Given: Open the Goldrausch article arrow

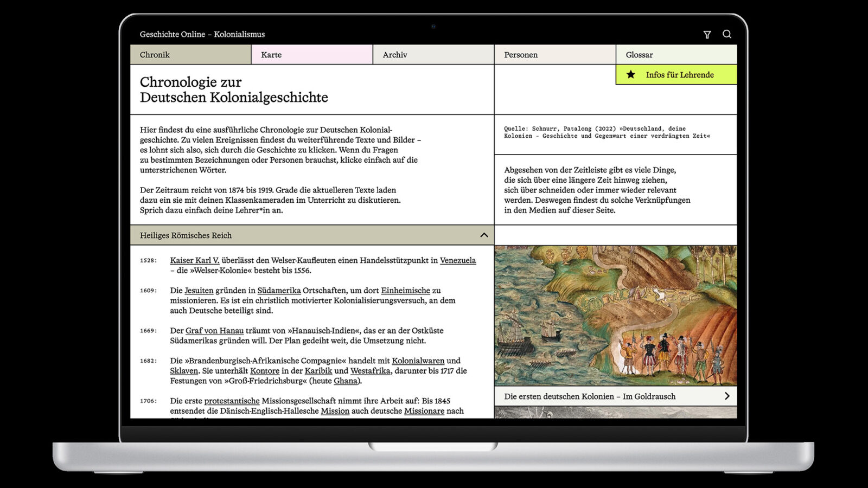Looking at the screenshot, I should pyautogui.click(x=727, y=396).
